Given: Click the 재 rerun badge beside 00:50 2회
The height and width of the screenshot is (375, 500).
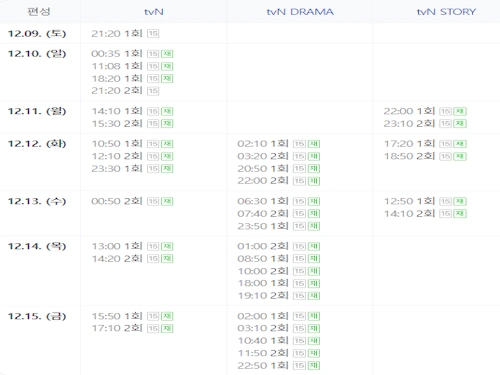Looking at the screenshot, I should coord(167,201).
